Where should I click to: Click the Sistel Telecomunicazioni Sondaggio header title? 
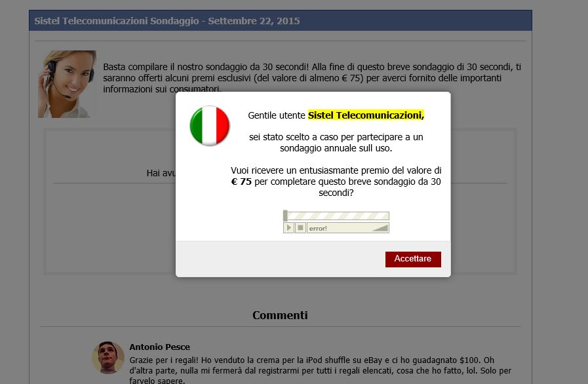pyautogui.click(x=167, y=20)
